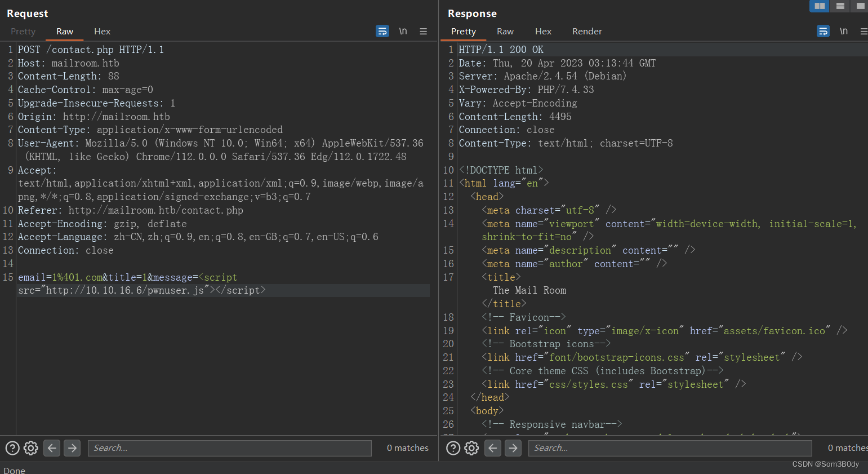This screenshot has width=868, height=474.
Task: Select the combined single-pane layout icon
Action: tap(860, 6)
